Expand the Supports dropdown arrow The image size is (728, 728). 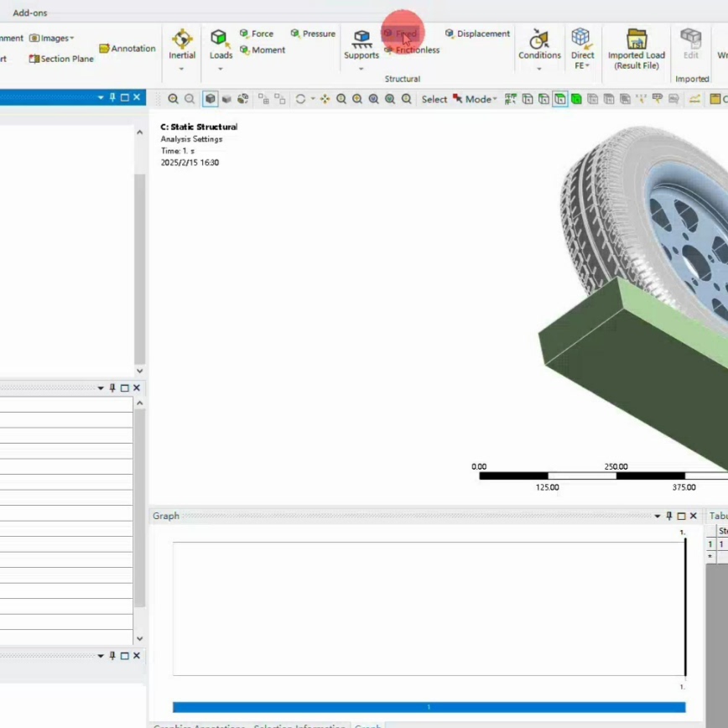tap(361, 69)
